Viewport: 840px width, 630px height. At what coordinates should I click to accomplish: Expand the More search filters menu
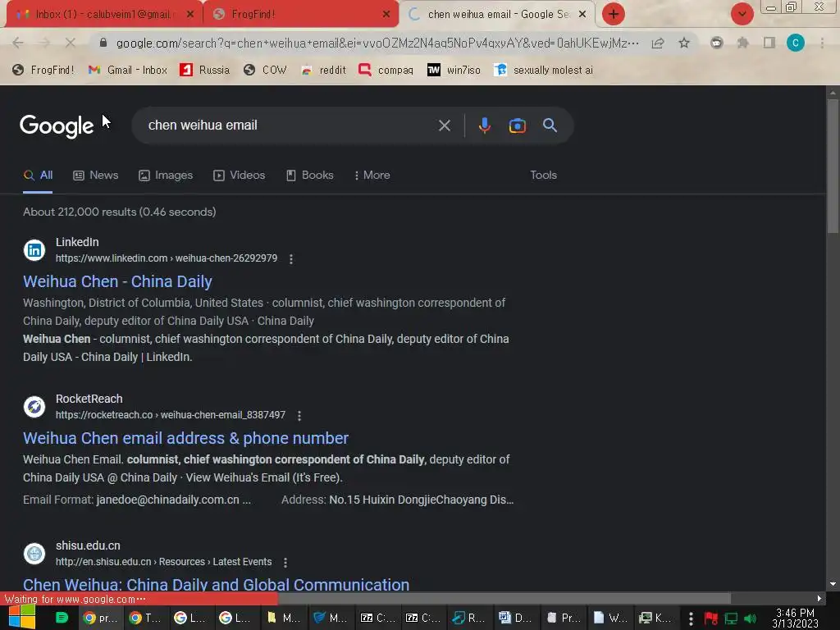click(x=372, y=176)
